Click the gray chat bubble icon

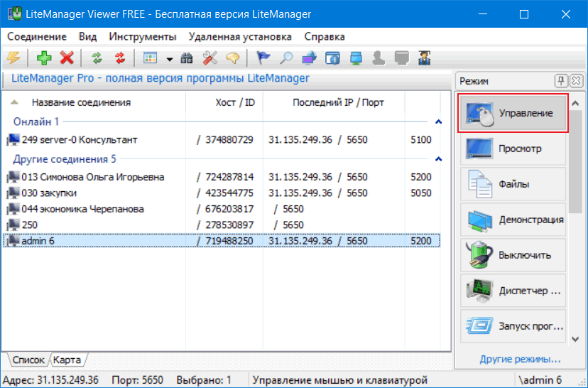tap(402, 58)
